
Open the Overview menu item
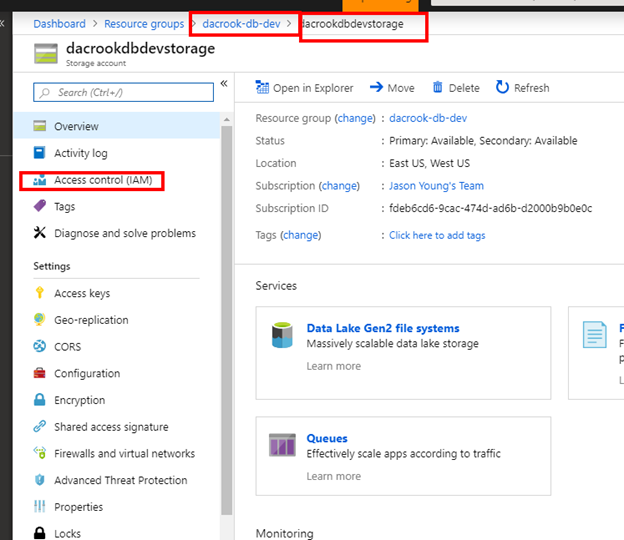pyautogui.click(x=117, y=126)
